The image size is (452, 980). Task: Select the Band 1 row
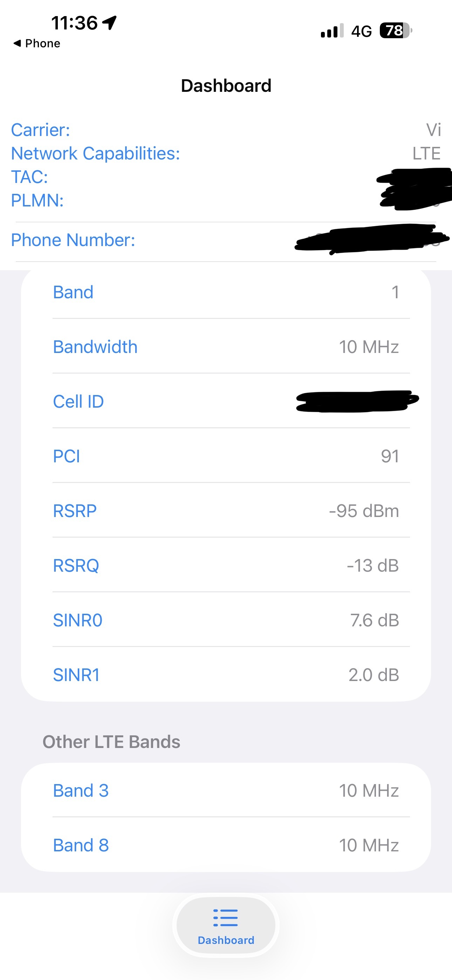point(226,292)
